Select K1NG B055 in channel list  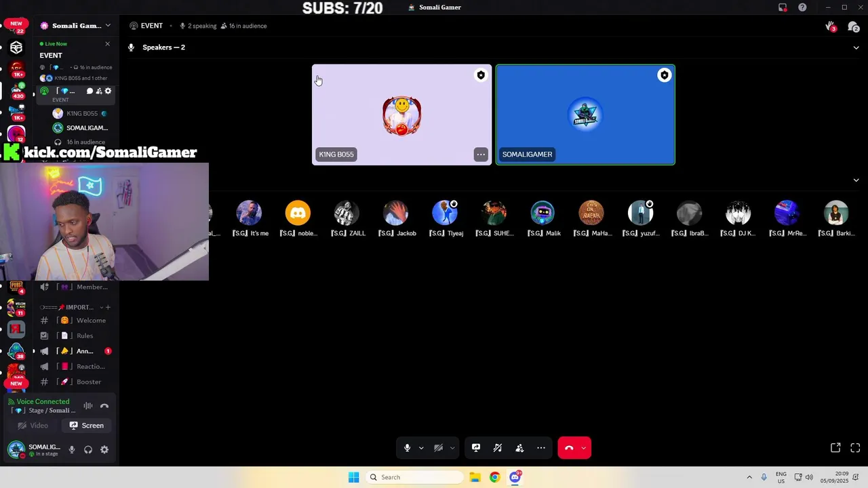pyautogui.click(x=81, y=113)
